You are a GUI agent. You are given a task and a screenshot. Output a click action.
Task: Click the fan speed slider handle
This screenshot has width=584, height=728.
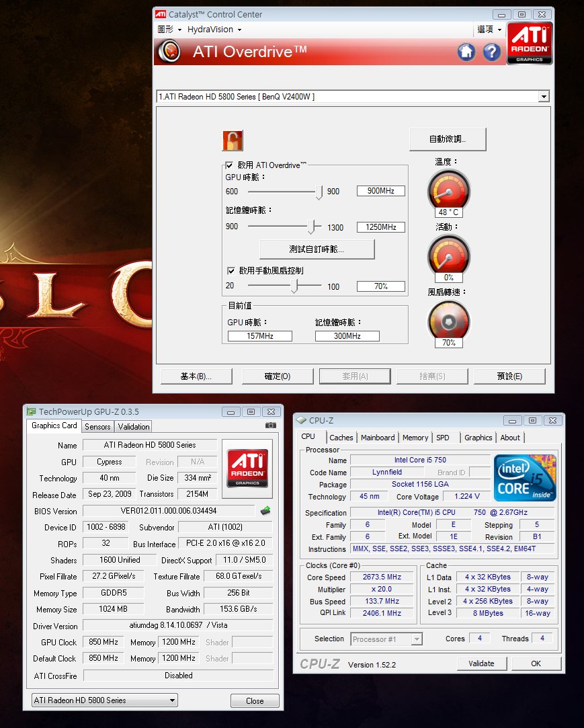pos(294,286)
